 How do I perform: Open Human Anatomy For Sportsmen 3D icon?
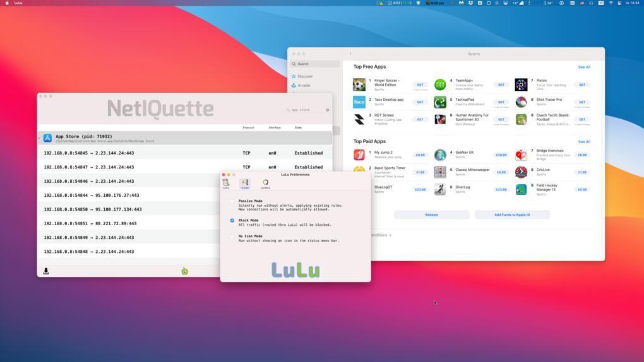click(440, 119)
